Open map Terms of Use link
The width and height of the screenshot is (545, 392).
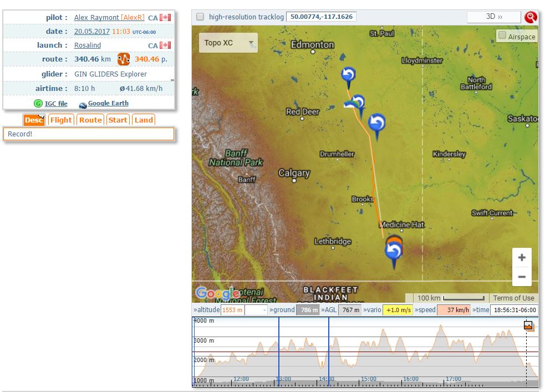pyautogui.click(x=513, y=298)
